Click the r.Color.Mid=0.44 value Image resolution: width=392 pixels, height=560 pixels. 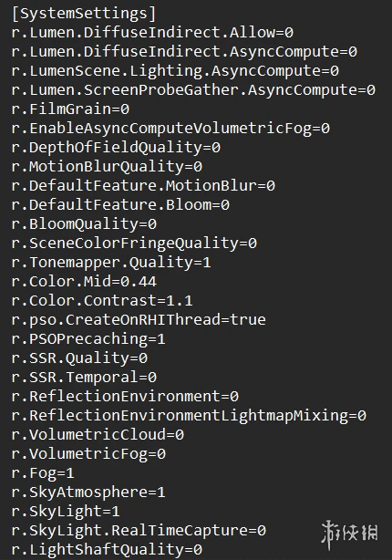click(x=84, y=282)
